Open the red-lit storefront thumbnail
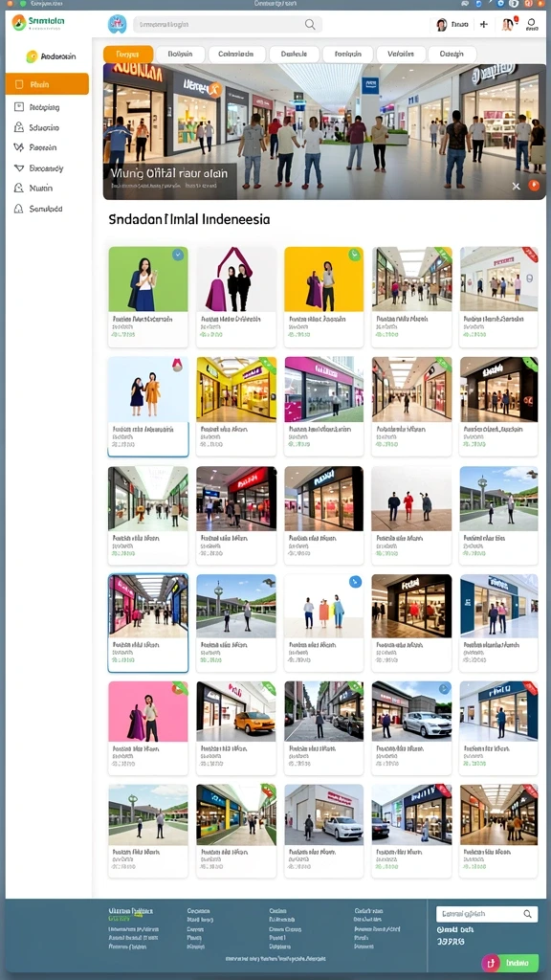Image resolution: width=551 pixels, height=980 pixels. pos(236,498)
